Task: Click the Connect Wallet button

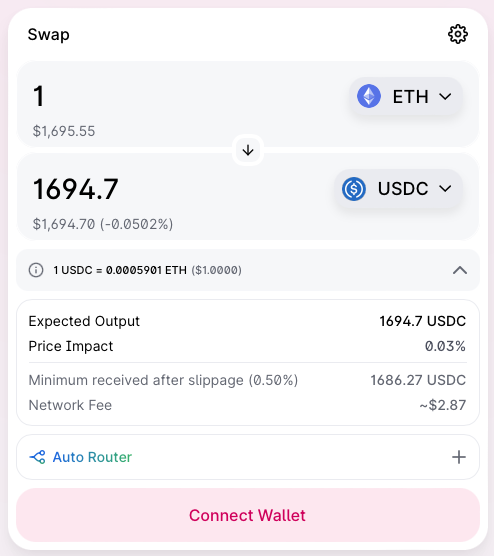Action: [248, 515]
